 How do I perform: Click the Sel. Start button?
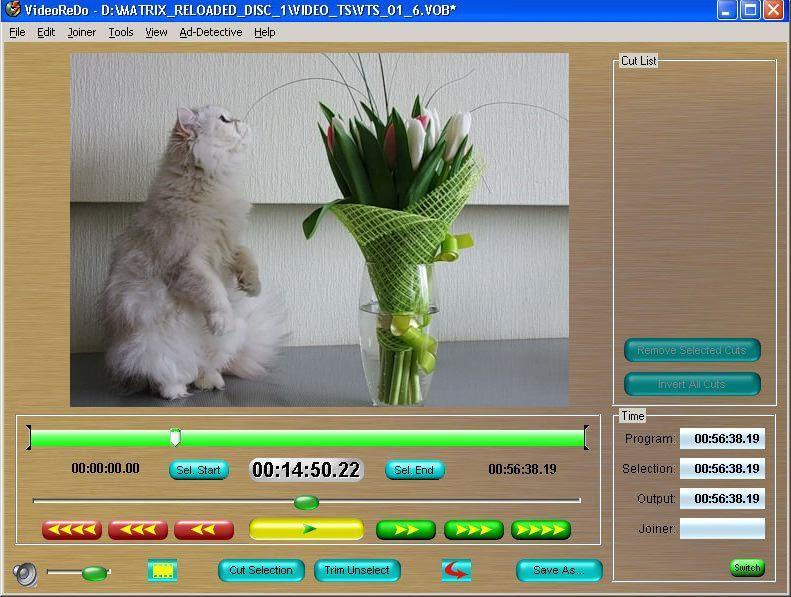coord(199,470)
